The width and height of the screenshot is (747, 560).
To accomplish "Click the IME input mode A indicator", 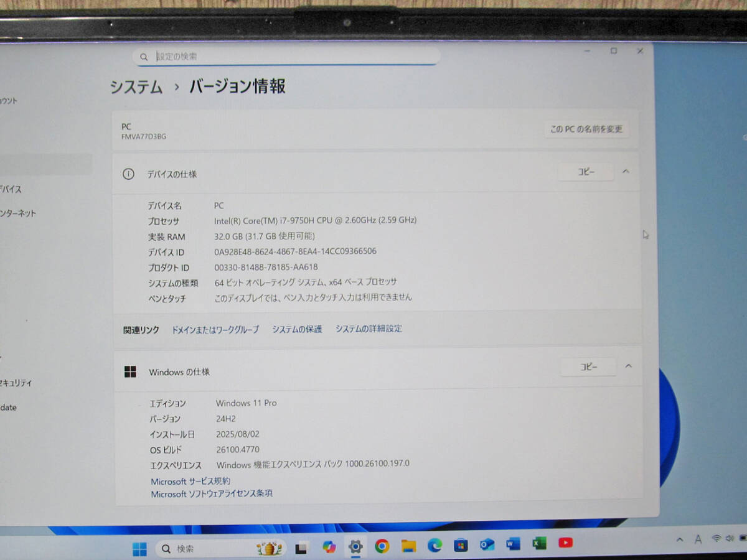I will tap(698, 539).
